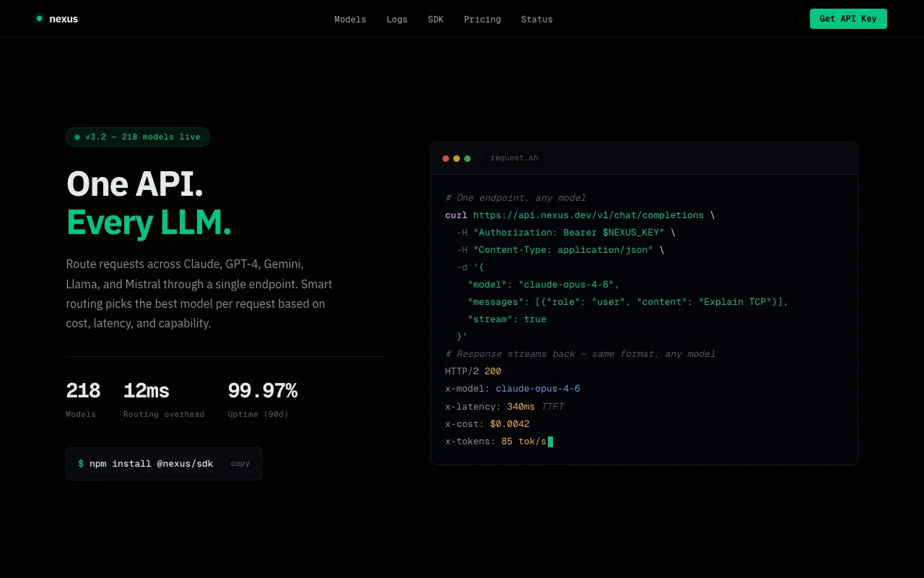Open the Logs page
This screenshot has height=578, width=924.
(397, 20)
